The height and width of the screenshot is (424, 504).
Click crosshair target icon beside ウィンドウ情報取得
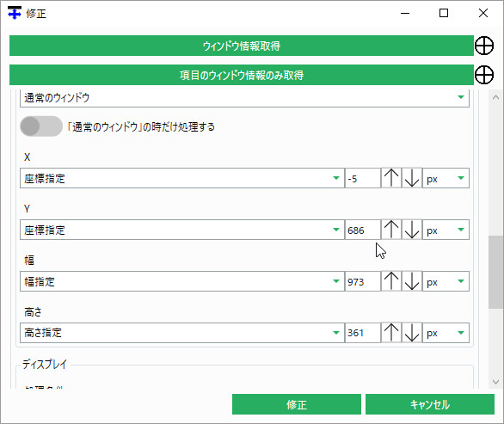[x=484, y=46]
